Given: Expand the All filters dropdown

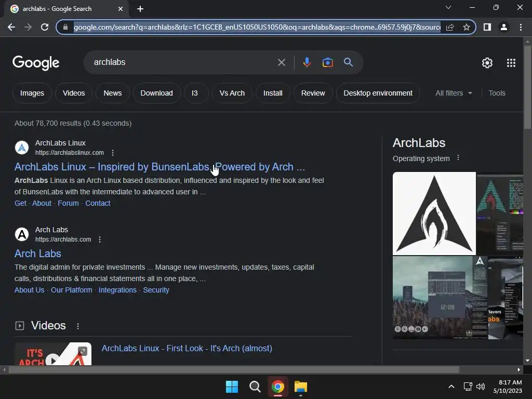Looking at the screenshot, I should 454,93.
